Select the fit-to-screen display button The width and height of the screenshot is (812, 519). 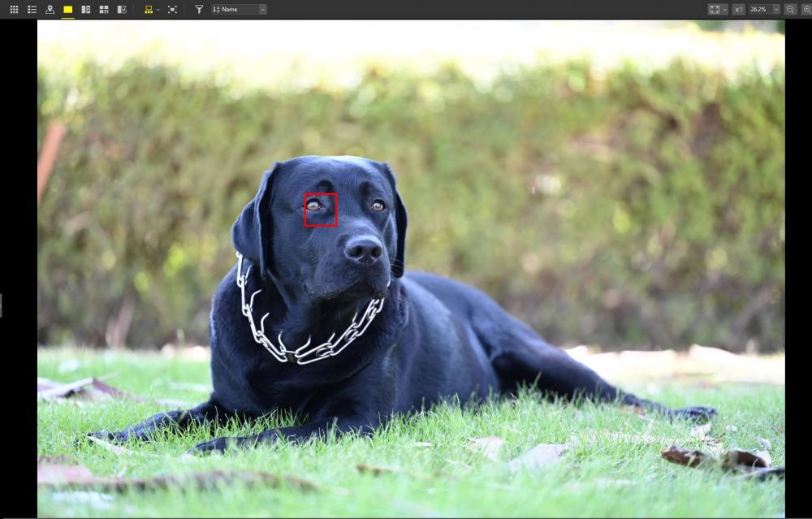pos(714,9)
